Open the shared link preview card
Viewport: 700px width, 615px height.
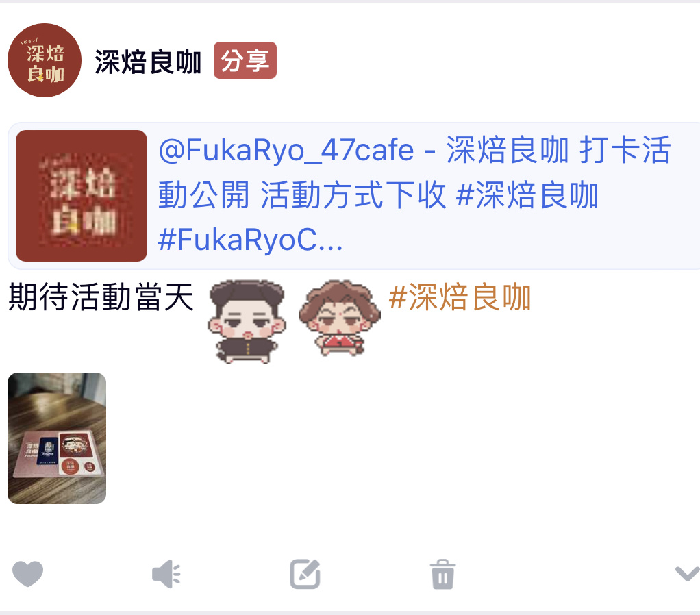(353, 195)
